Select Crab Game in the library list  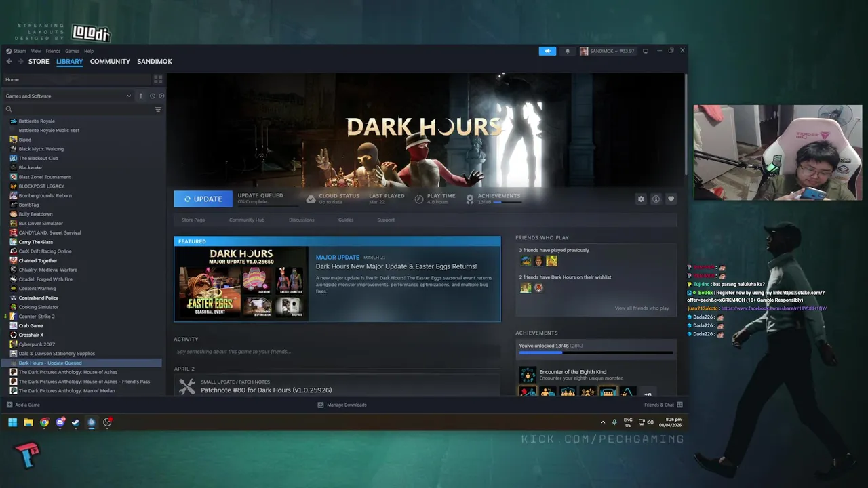coord(31,325)
